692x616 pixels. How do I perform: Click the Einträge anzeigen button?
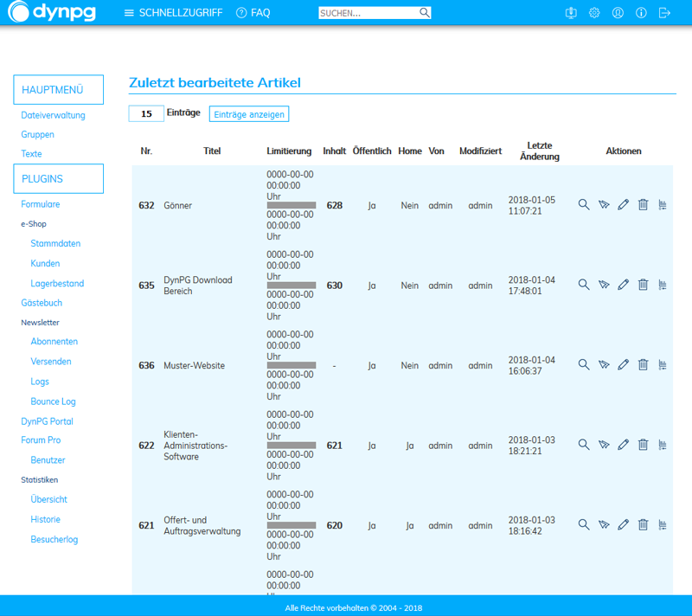[x=248, y=114]
